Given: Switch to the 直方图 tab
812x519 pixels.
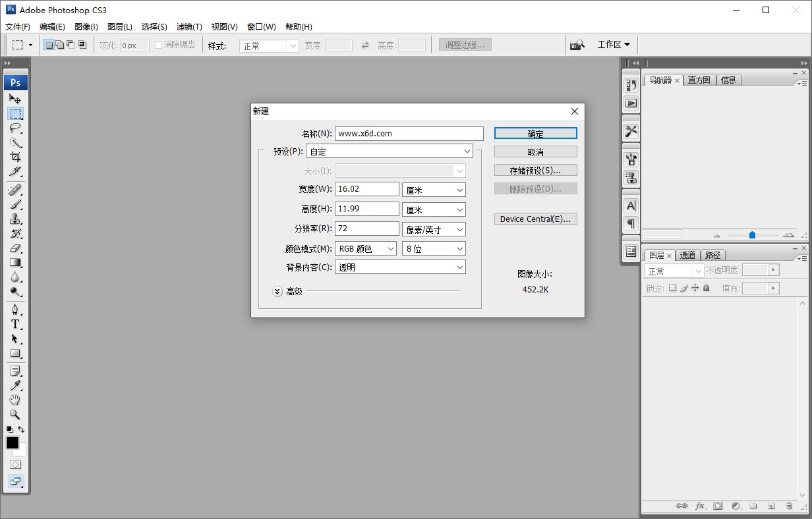Looking at the screenshot, I should (x=699, y=80).
